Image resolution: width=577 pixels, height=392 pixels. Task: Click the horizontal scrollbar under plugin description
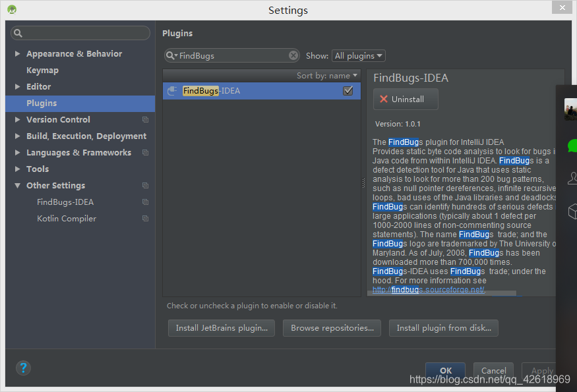[x=442, y=293]
